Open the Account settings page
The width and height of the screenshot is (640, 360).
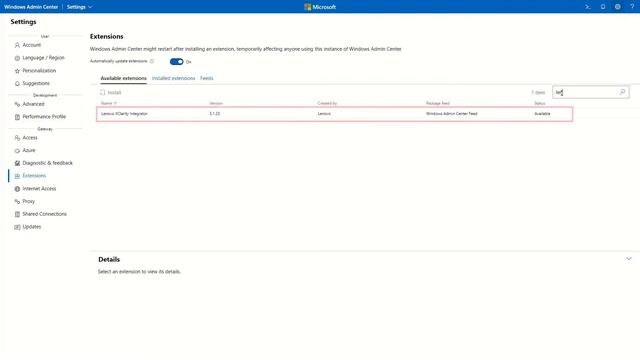point(31,45)
